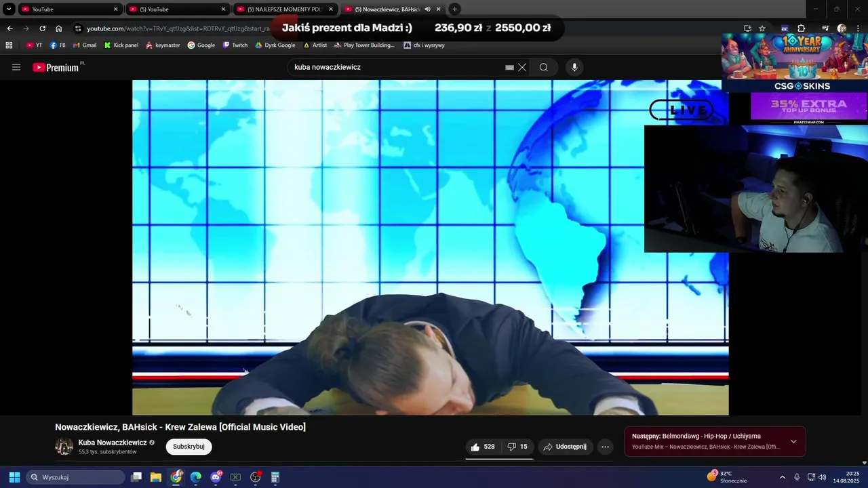Start voice search with the microphone
This screenshot has width=868, height=488.
[574, 67]
